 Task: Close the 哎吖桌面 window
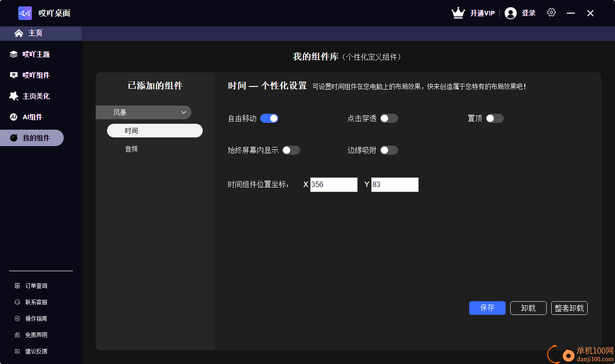click(590, 13)
